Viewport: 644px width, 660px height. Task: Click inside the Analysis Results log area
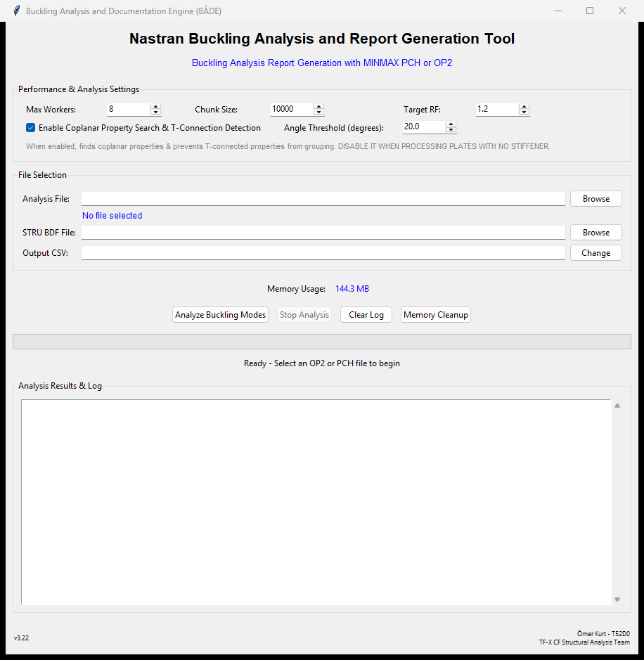(316, 499)
